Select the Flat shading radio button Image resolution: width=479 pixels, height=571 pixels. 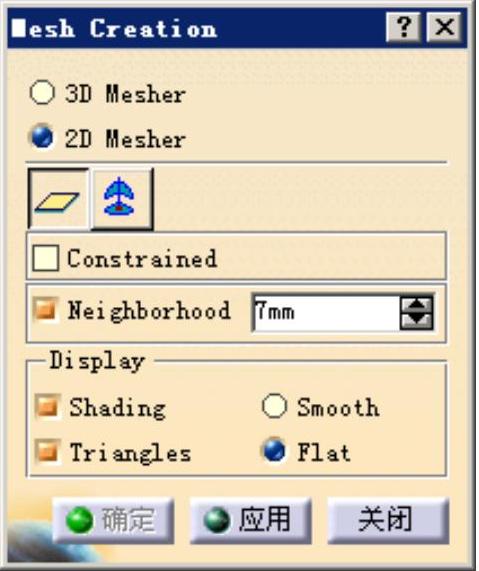[274, 451]
